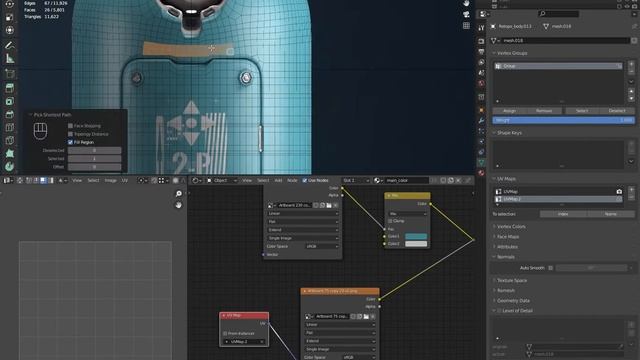The height and width of the screenshot is (360, 640).
Task: Click the UVMap camera render icon
Action: pyautogui.click(x=619, y=191)
